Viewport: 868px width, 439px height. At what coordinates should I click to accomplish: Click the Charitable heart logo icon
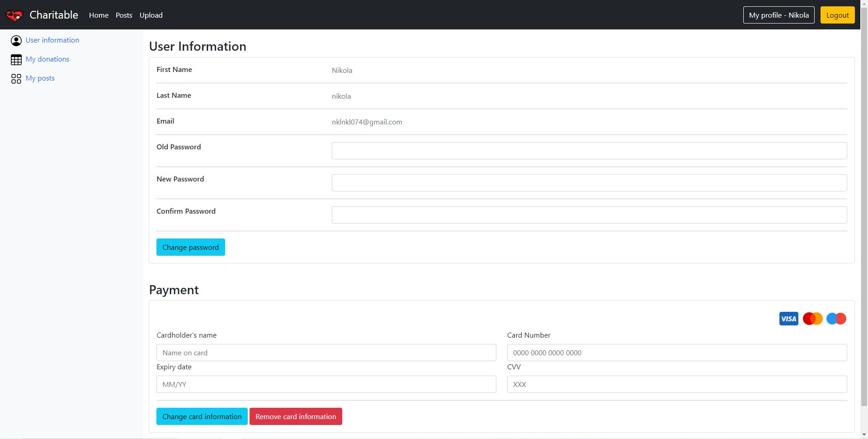coord(14,15)
